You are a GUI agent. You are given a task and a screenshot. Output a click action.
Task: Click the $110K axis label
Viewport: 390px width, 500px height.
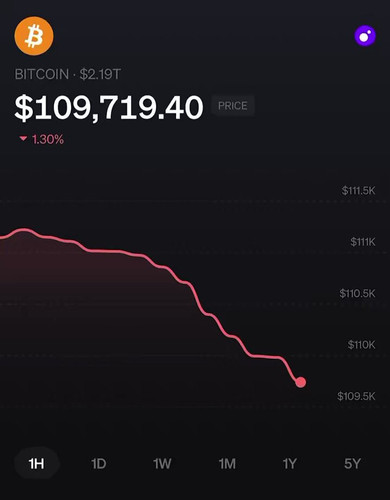pos(361,344)
